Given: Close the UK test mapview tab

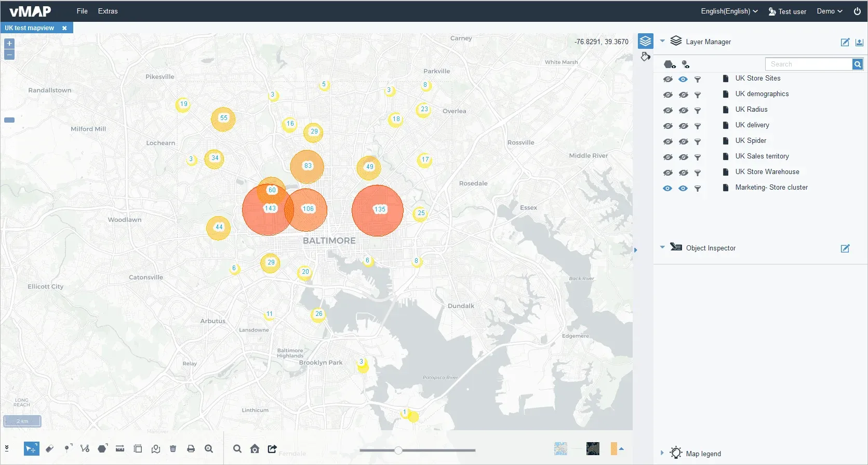Looking at the screenshot, I should click(x=64, y=28).
